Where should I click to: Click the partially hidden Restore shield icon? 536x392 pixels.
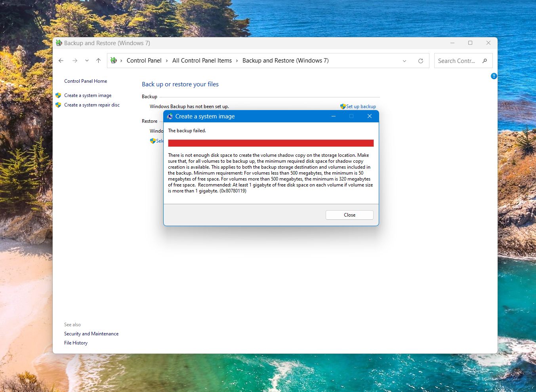point(153,141)
